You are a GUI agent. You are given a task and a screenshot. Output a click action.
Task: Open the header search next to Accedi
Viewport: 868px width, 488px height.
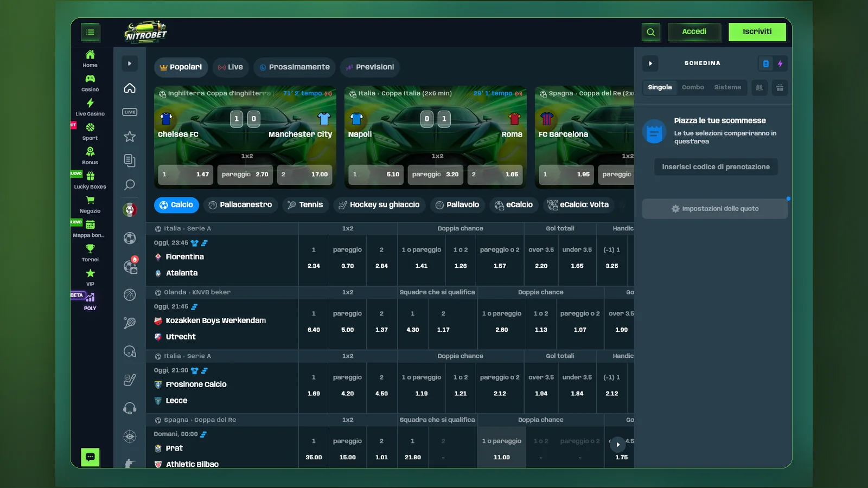[650, 32]
